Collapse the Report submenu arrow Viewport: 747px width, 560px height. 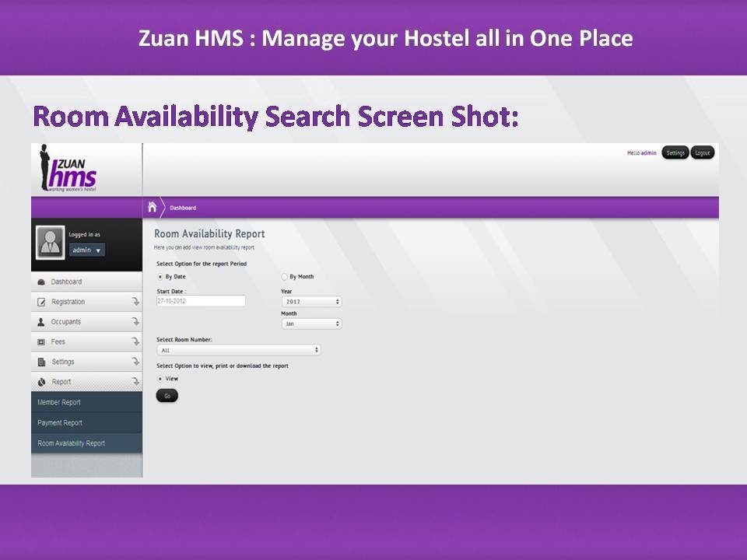(135, 382)
